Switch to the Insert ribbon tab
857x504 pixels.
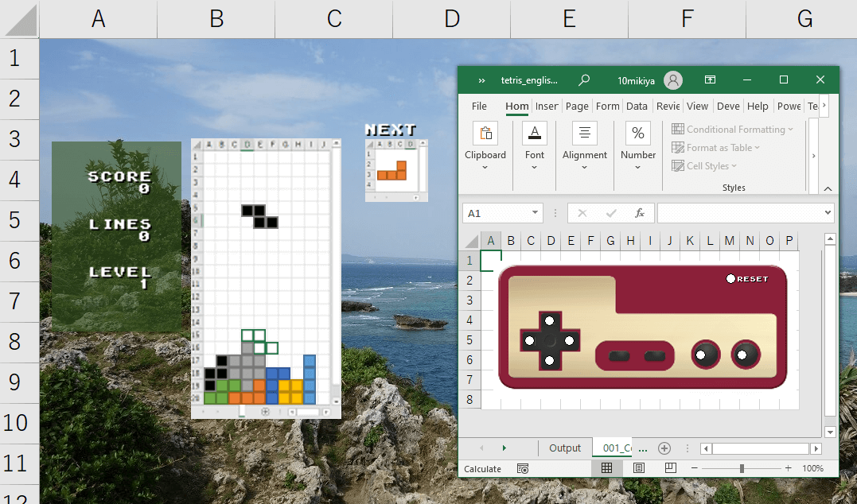click(x=547, y=106)
